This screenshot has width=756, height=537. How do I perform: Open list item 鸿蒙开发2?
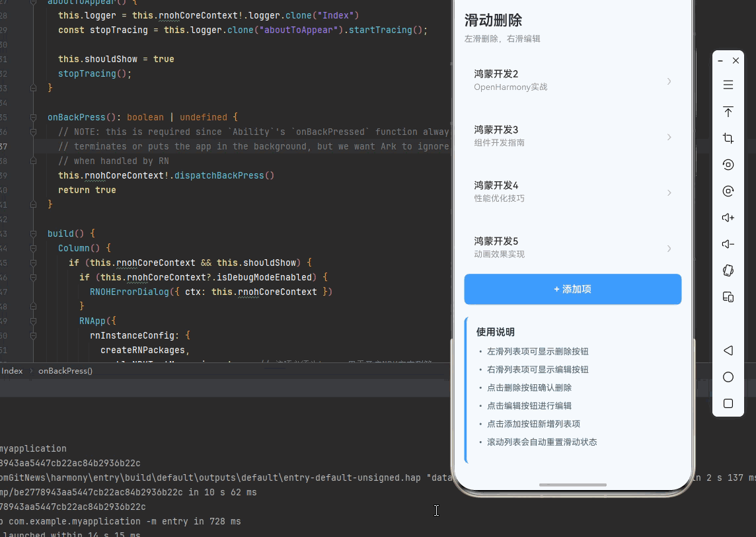pos(573,80)
